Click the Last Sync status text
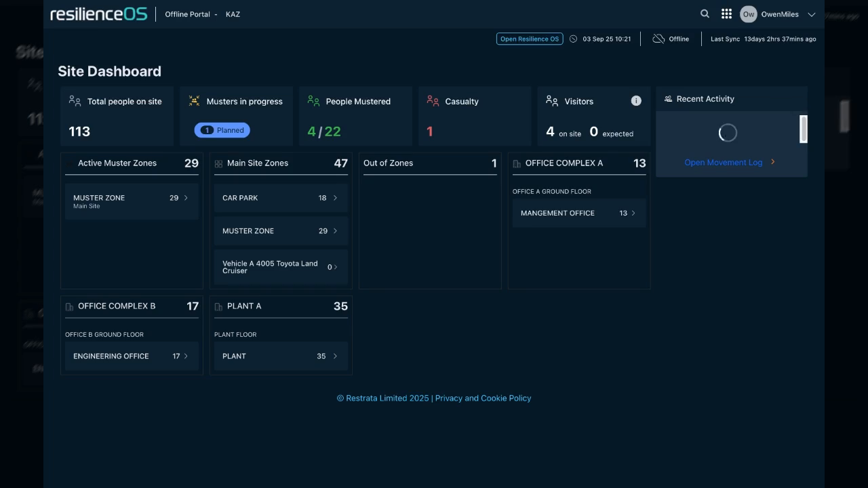 pyautogui.click(x=764, y=39)
